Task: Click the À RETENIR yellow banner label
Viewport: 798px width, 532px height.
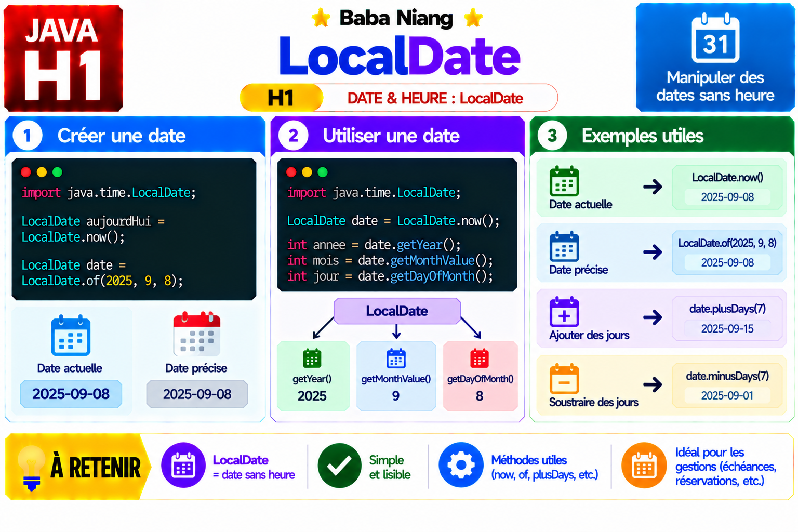Action: click(78, 467)
